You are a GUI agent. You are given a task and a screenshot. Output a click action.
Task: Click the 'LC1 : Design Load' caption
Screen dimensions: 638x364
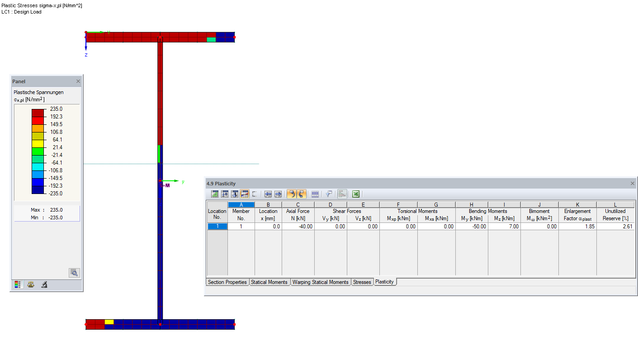[x=21, y=12]
